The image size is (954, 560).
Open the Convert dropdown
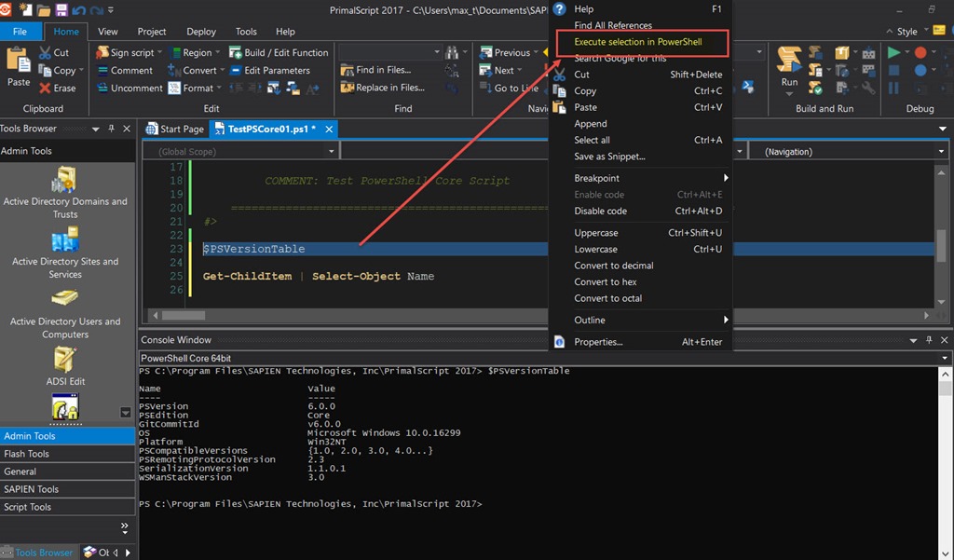(222, 71)
